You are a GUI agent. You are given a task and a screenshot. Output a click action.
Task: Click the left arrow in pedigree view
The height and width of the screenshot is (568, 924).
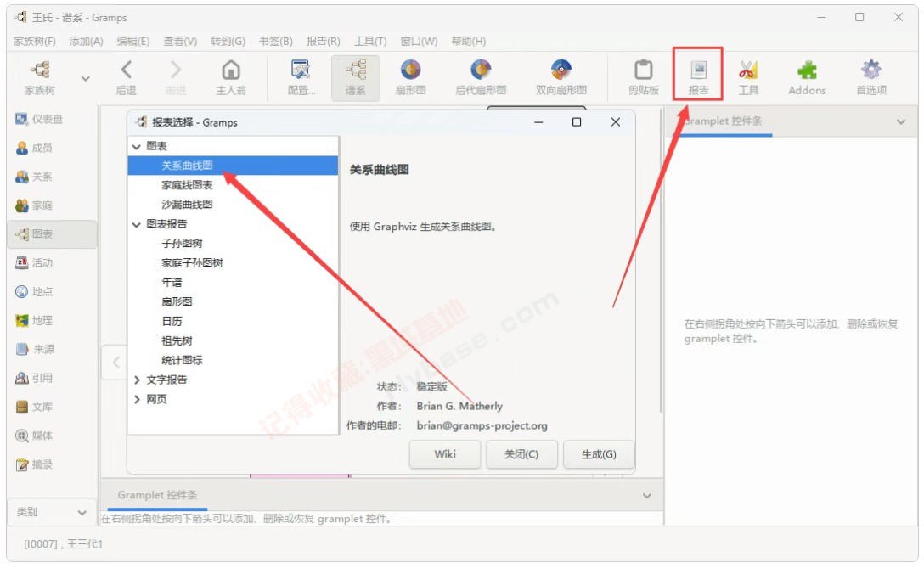click(116, 363)
